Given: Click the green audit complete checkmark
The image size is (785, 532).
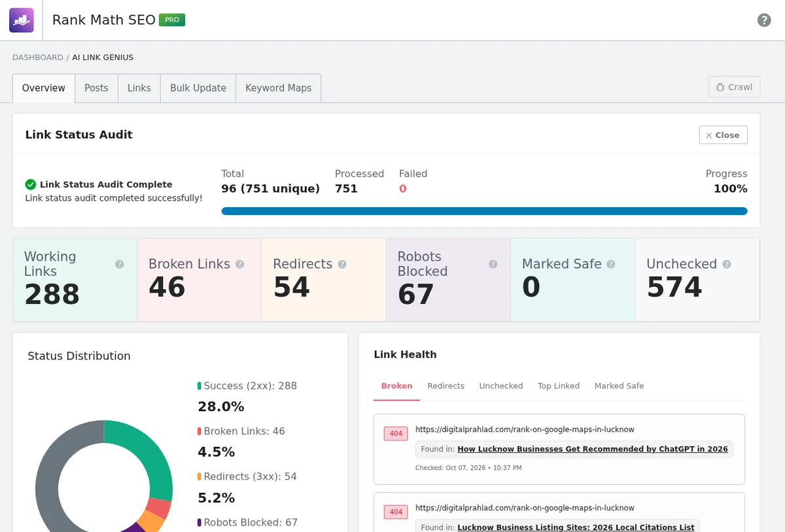Looking at the screenshot, I should pyautogui.click(x=31, y=184).
